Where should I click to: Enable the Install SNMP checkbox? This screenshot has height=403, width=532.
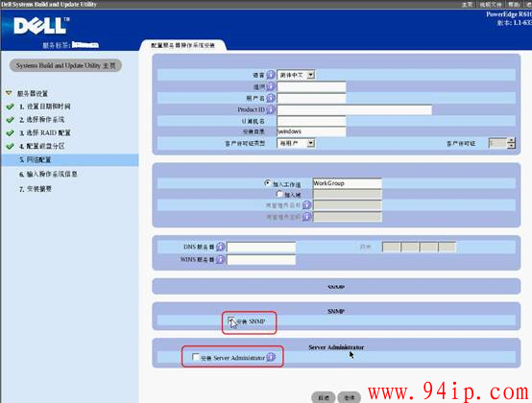pos(231,320)
